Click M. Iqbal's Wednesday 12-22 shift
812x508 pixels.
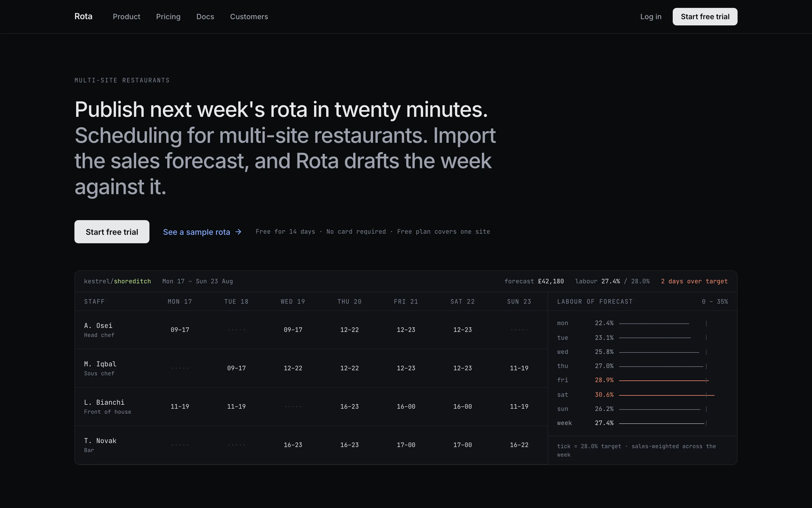[x=293, y=368]
